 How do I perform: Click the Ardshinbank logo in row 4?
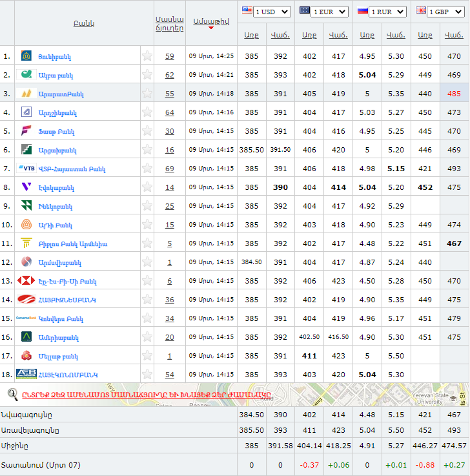pos(26,112)
